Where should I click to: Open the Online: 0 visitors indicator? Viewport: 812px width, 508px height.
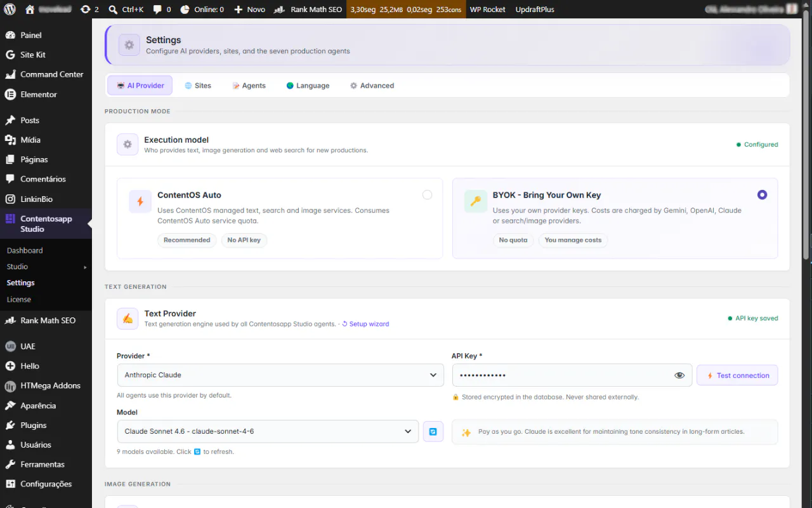202,10
